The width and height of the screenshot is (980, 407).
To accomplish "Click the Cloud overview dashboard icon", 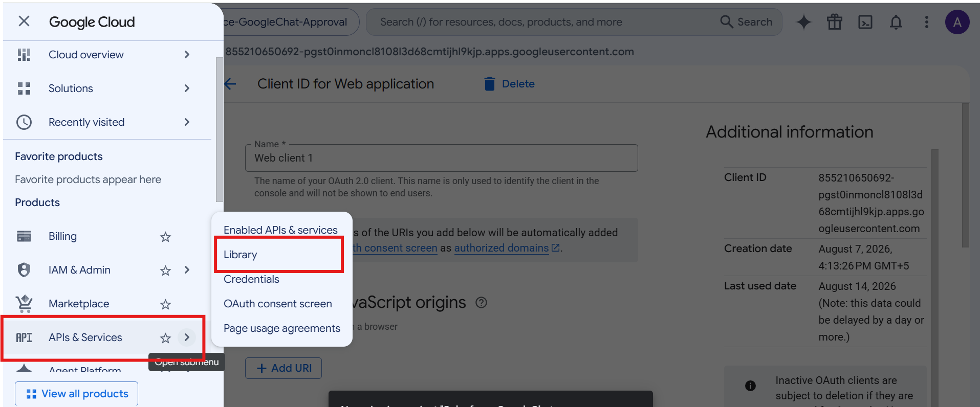I will tap(24, 55).
